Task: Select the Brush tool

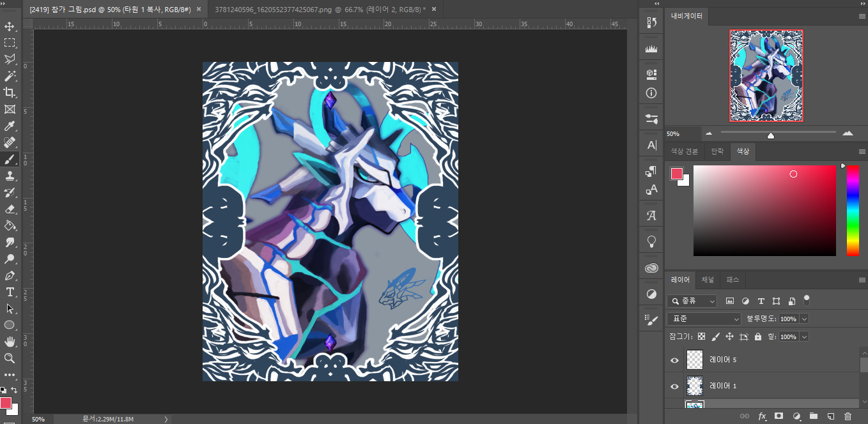Action: coord(10,159)
